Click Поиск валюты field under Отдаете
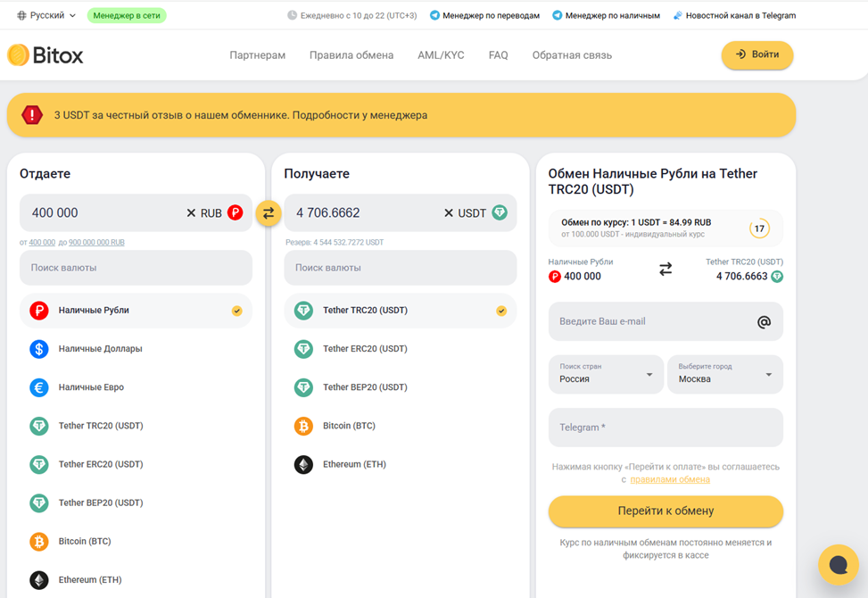This screenshot has height=598, width=868. pyautogui.click(x=136, y=268)
